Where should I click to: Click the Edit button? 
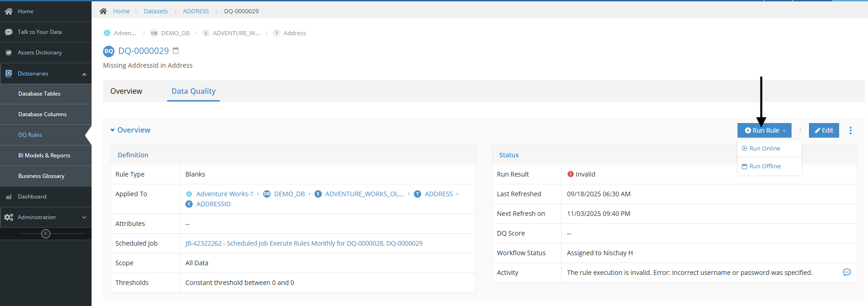tap(824, 130)
